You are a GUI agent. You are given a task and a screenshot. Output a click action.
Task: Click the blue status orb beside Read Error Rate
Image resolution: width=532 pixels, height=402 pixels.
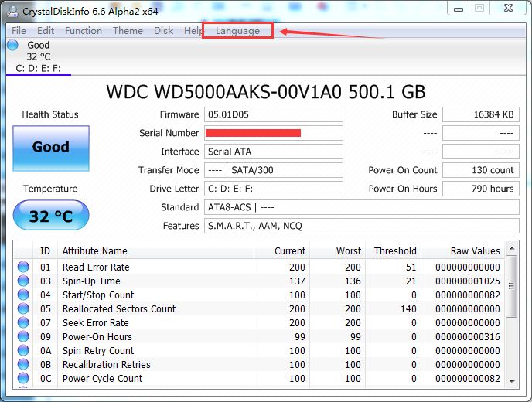pyautogui.click(x=23, y=267)
